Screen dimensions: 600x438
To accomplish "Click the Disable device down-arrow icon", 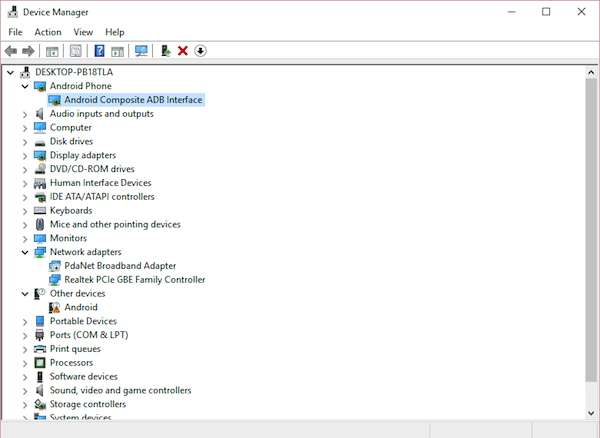I will click(x=201, y=51).
